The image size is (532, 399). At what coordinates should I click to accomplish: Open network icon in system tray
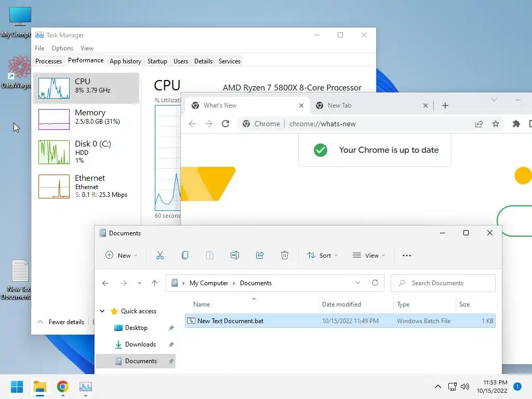tap(453, 387)
